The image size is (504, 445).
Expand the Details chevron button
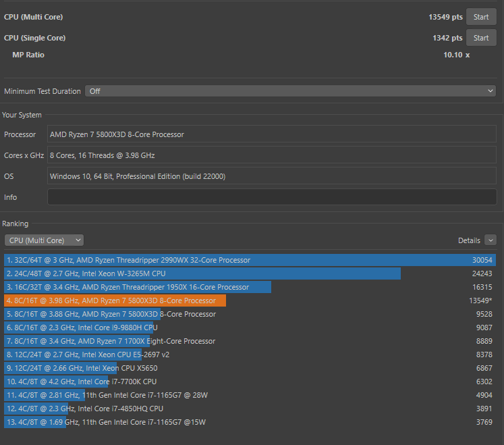coord(491,240)
